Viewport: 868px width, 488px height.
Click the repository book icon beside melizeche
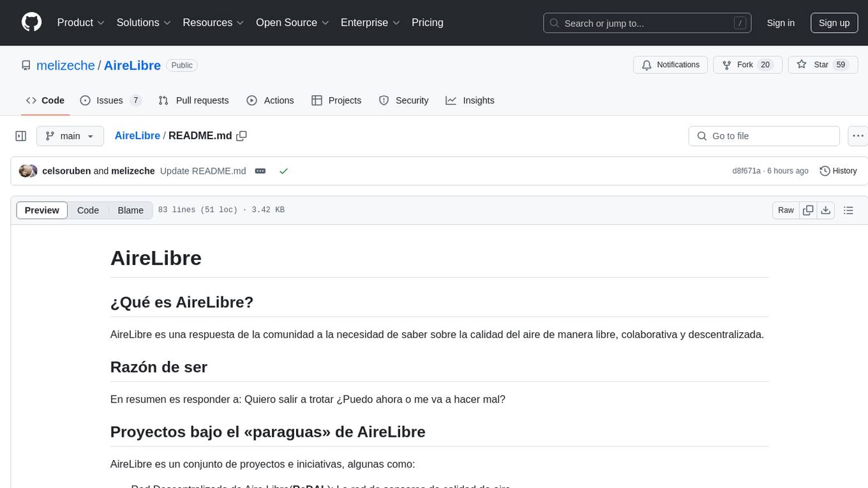[26, 65]
